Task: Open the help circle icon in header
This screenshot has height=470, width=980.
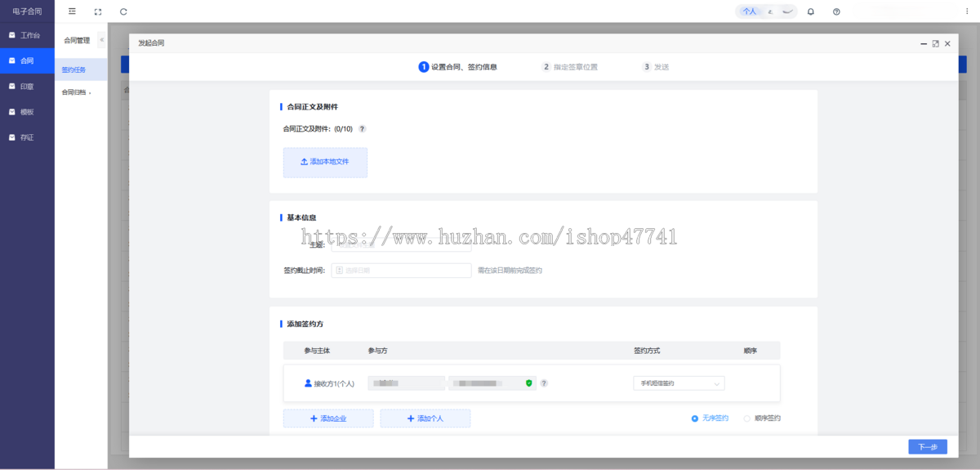Action: (x=836, y=11)
